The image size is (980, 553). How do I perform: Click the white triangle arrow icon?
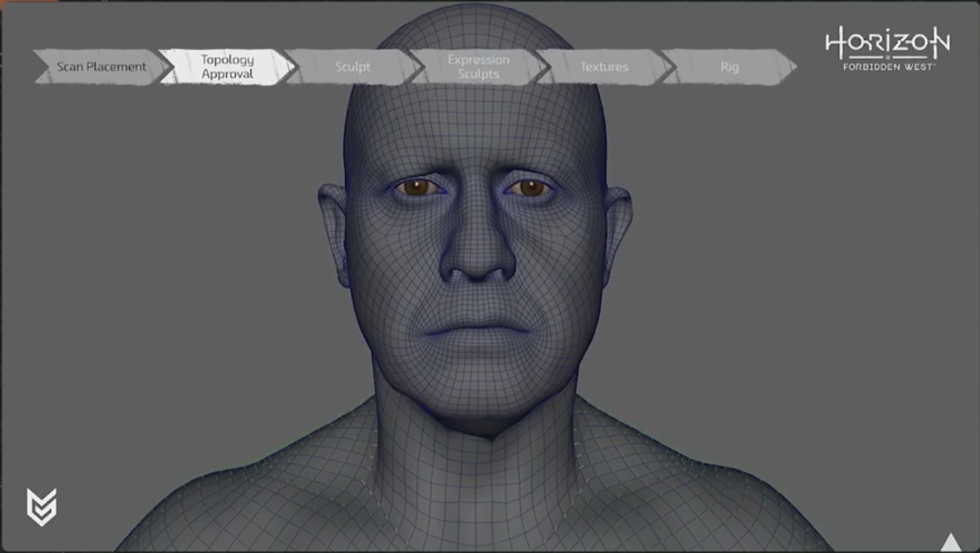click(951, 542)
